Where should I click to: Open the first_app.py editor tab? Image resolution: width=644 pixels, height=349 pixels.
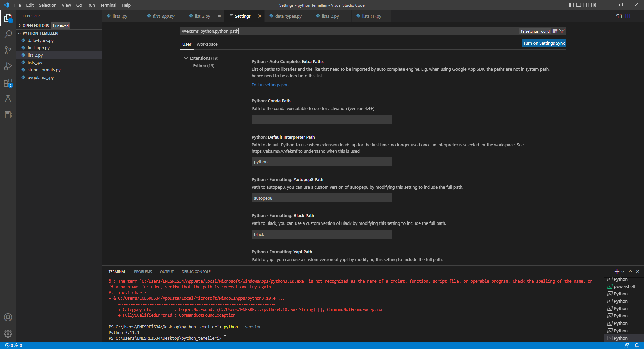click(x=163, y=16)
